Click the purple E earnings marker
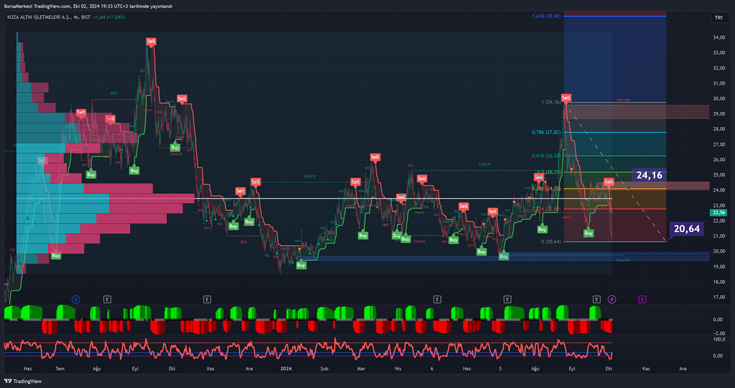 click(x=642, y=299)
